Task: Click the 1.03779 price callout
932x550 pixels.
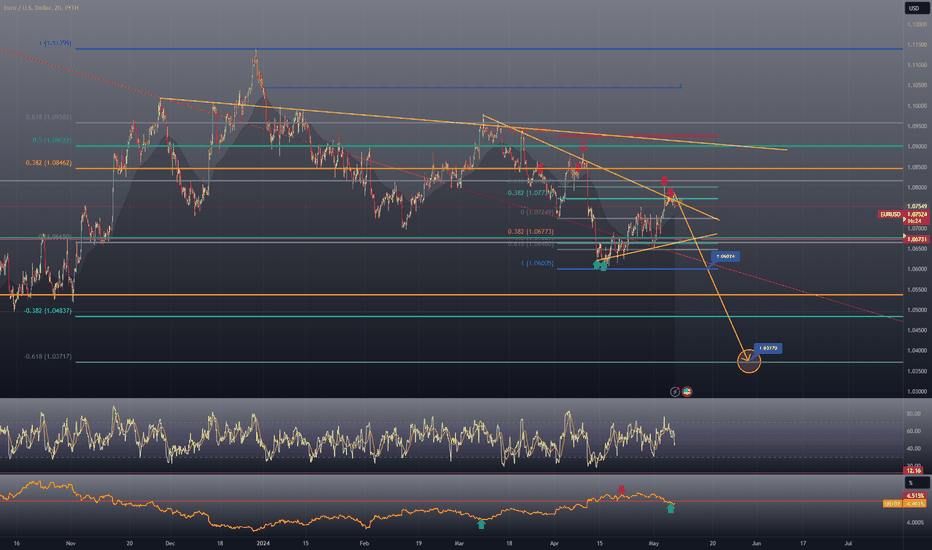Action: tap(768, 348)
